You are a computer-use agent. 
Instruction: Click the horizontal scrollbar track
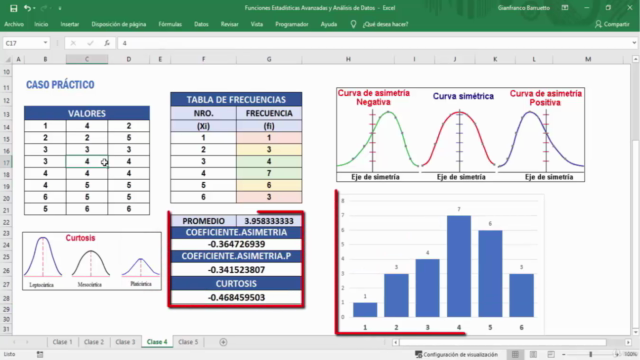tap(502, 342)
